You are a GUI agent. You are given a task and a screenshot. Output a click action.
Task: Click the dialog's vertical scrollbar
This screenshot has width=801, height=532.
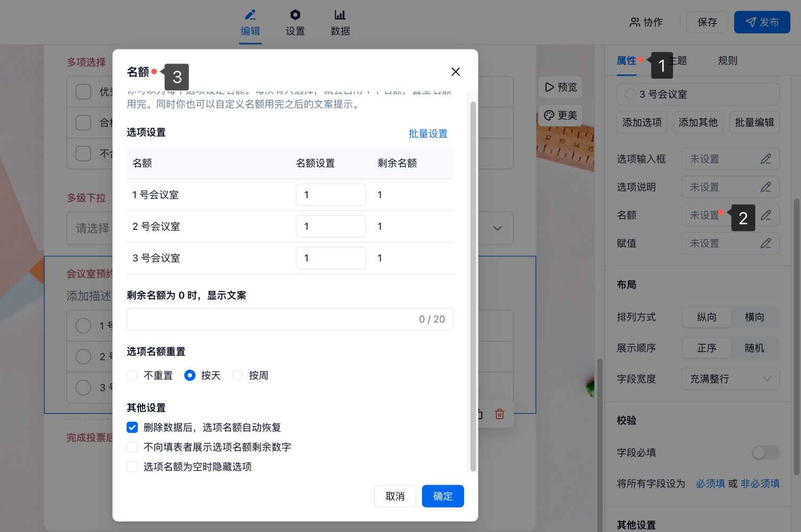473,287
